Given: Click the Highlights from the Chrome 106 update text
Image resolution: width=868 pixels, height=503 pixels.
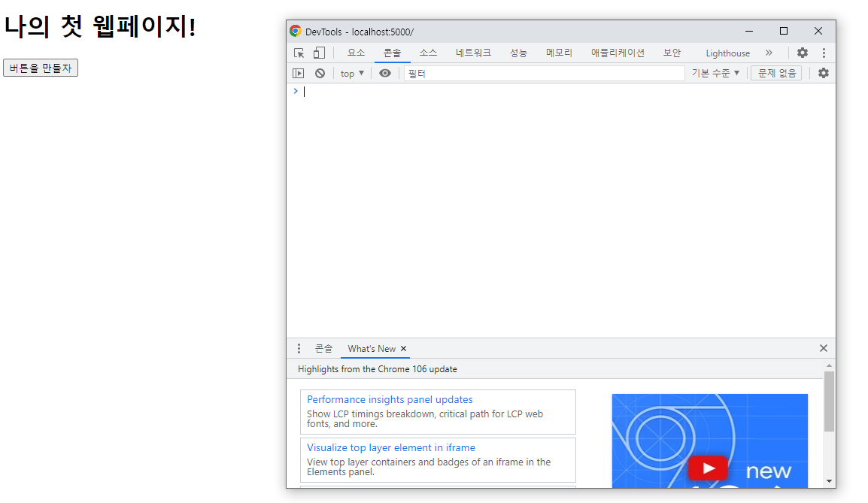Looking at the screenshot, I should coord(378,369).
